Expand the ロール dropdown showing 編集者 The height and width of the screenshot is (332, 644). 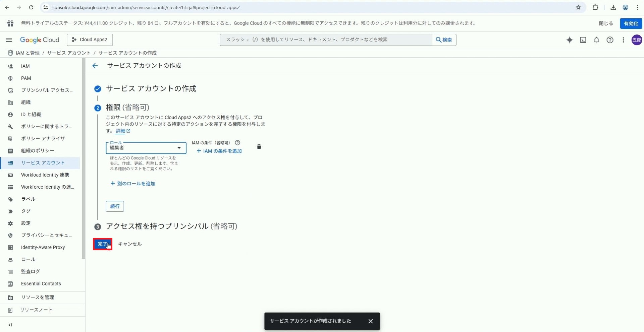(x=146, y=148)
